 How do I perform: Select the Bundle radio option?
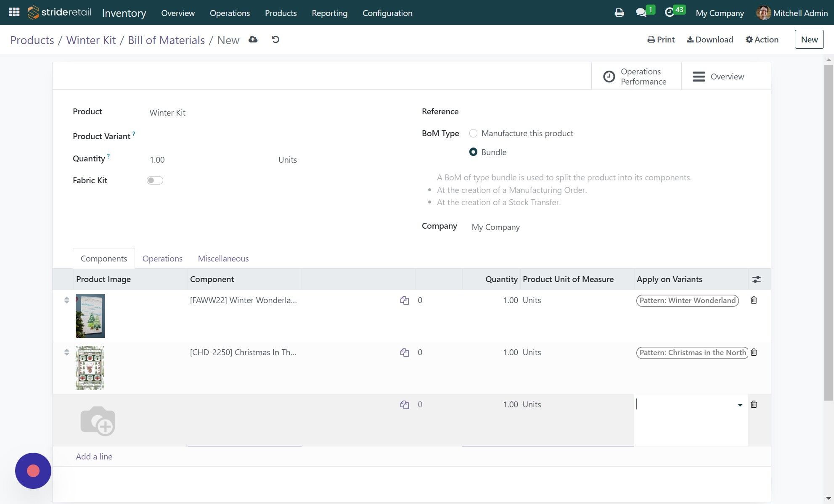point(473,152)
